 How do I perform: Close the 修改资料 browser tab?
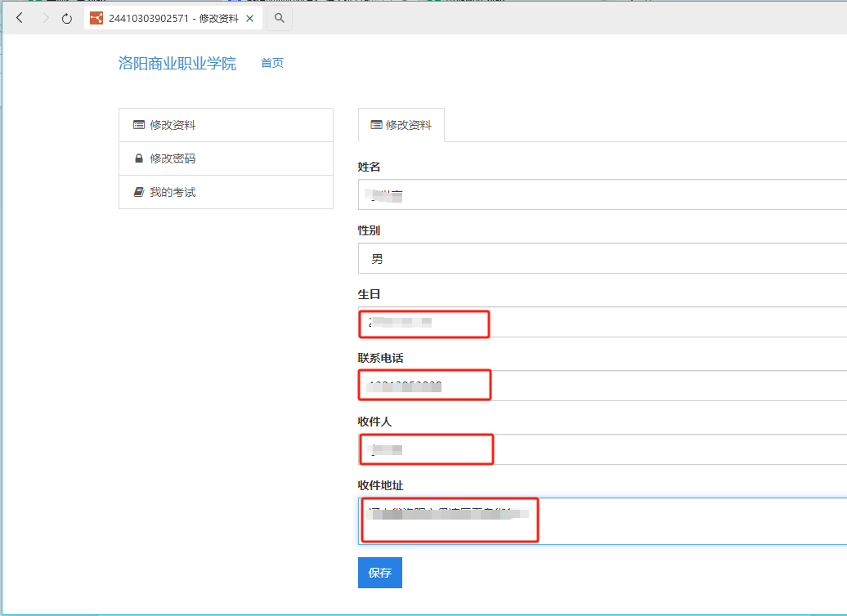[x=251, y=18]
